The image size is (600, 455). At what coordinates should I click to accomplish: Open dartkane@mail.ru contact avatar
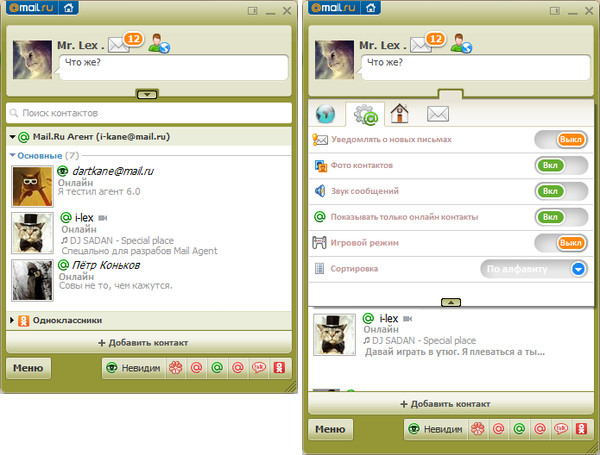(33, 186)
